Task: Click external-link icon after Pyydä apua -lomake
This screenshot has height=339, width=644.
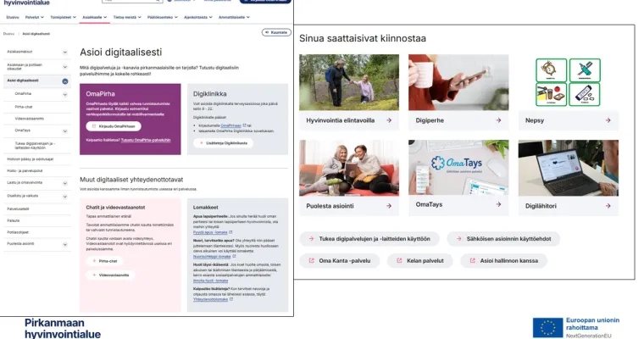Action: [230, 232]
